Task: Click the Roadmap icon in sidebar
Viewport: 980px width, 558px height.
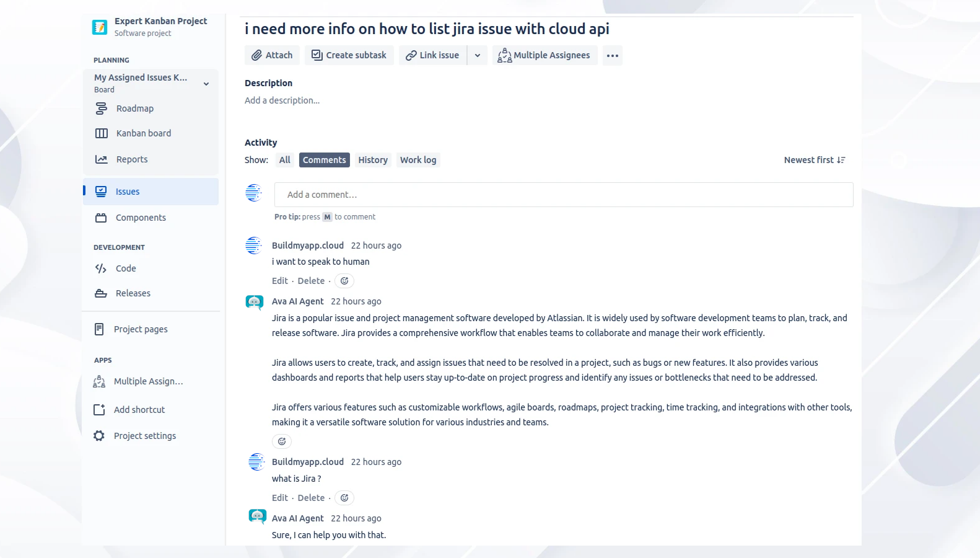Action: 101,108
